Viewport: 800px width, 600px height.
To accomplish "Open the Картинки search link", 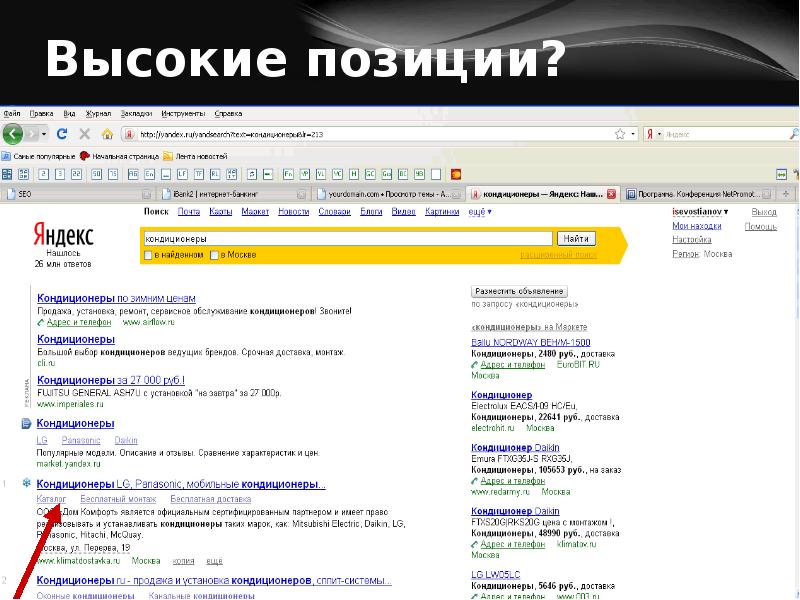I will pos(441,212).
